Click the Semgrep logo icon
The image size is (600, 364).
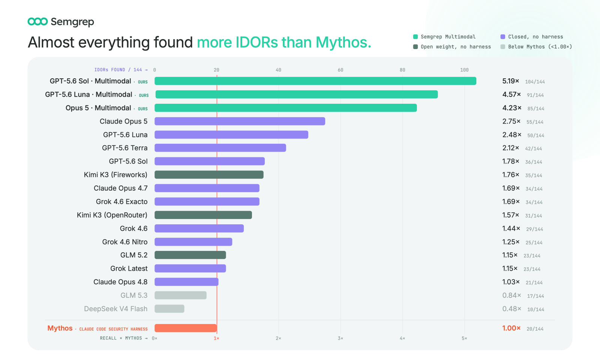tap(37, 22)
